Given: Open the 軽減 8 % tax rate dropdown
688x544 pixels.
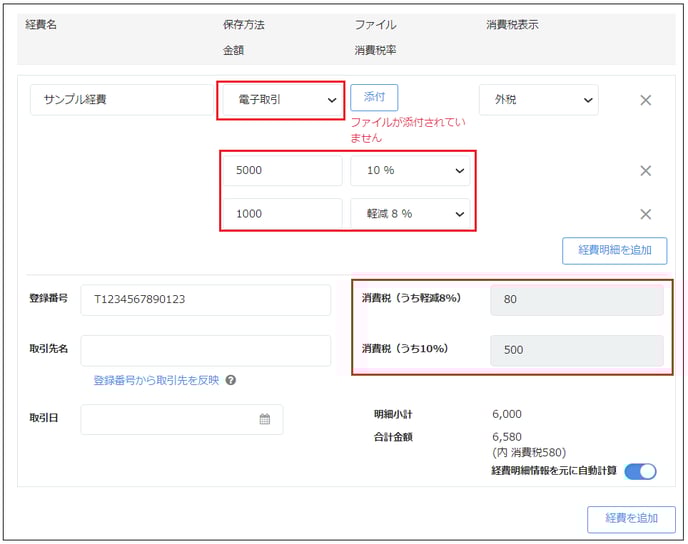Looking at the screenshot, I should point(410,214).
